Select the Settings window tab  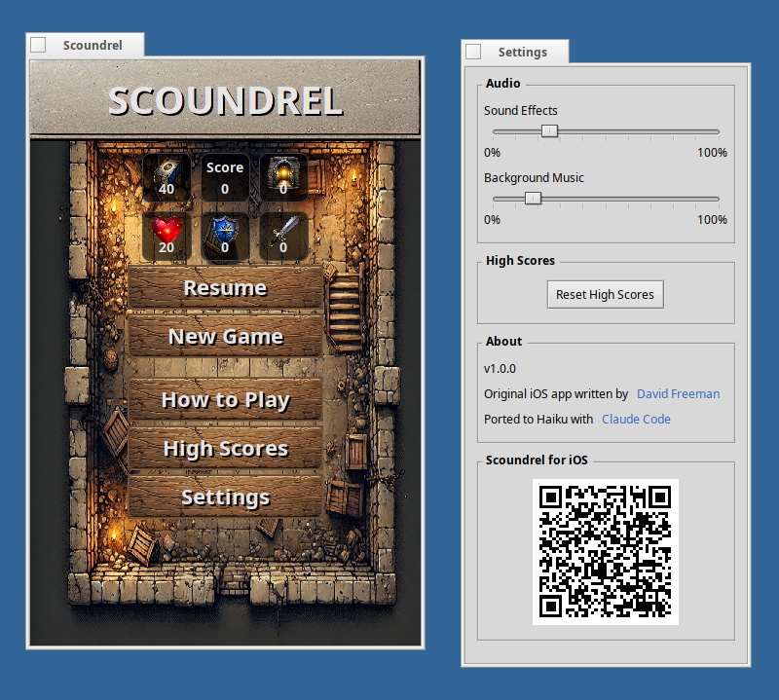tap(525, 52)
